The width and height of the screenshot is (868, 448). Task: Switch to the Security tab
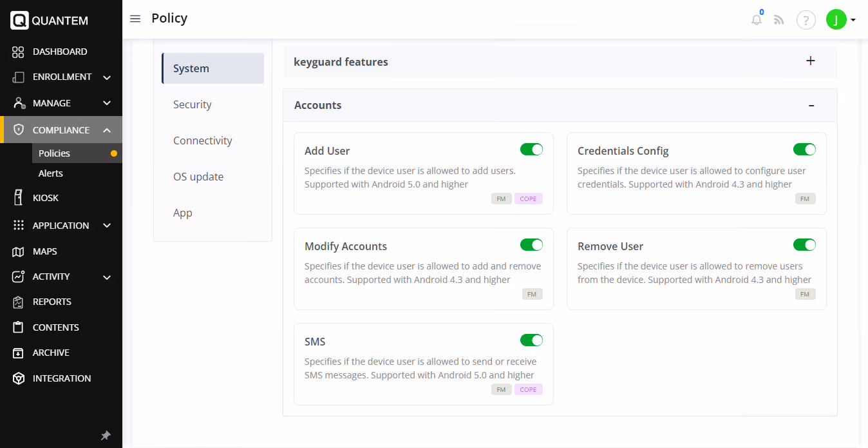click(x=193, y=104)
